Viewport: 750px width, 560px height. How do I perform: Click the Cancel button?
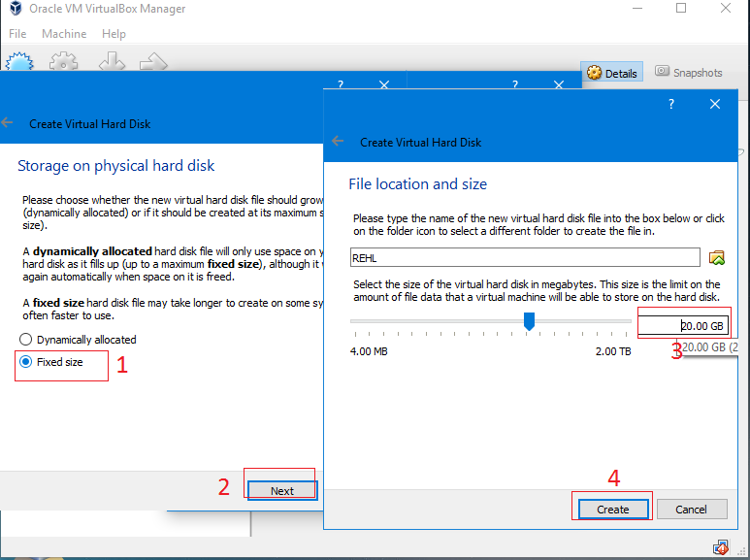(692, 510)
